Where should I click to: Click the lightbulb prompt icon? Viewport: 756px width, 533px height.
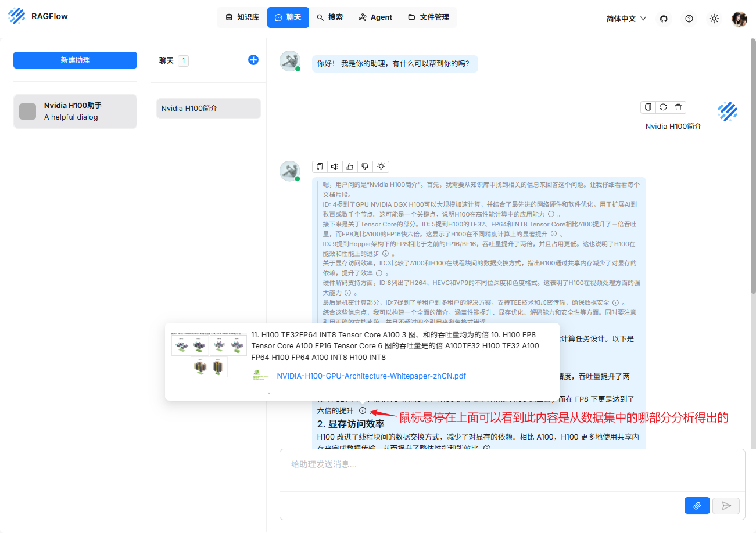click(381, 167)
